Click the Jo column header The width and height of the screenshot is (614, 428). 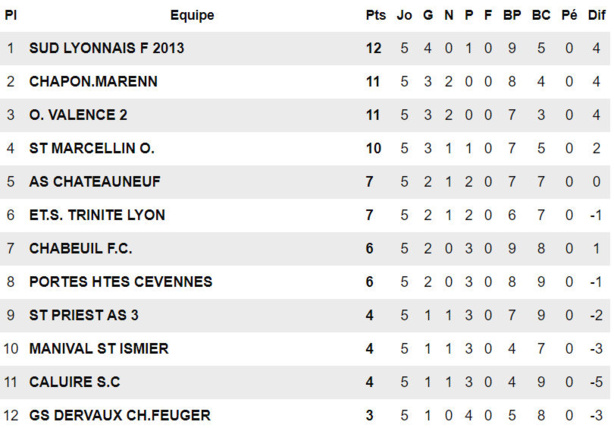pos(404,15)
